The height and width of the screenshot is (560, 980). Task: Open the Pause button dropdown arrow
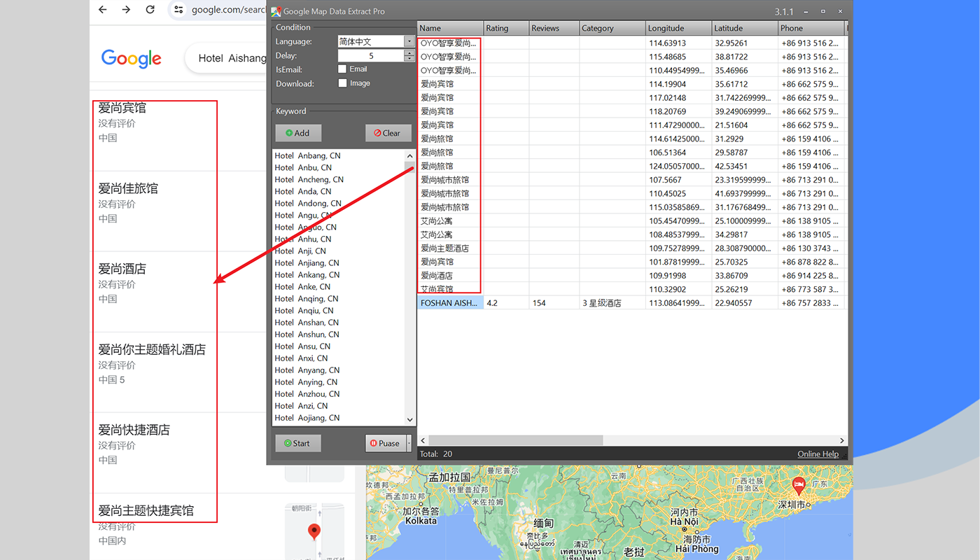point(409,443)
